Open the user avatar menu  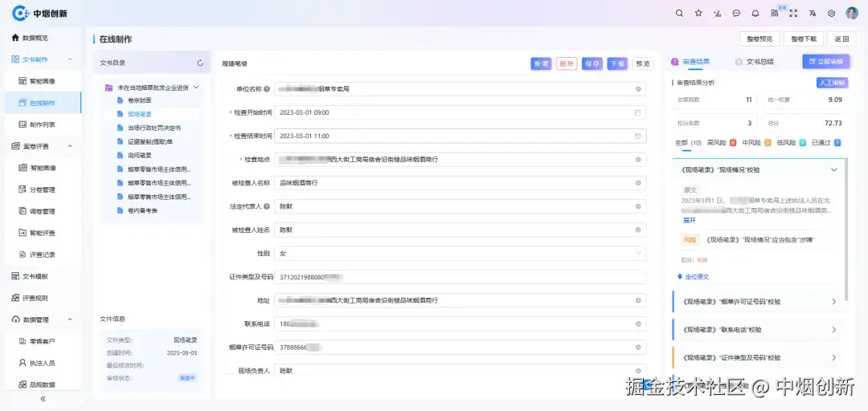click(852, 14)
